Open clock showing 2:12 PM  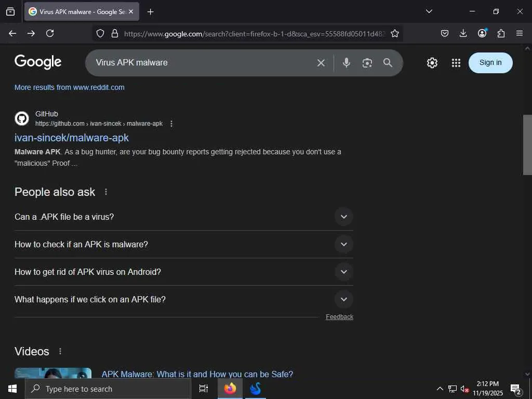pos(488,389)
